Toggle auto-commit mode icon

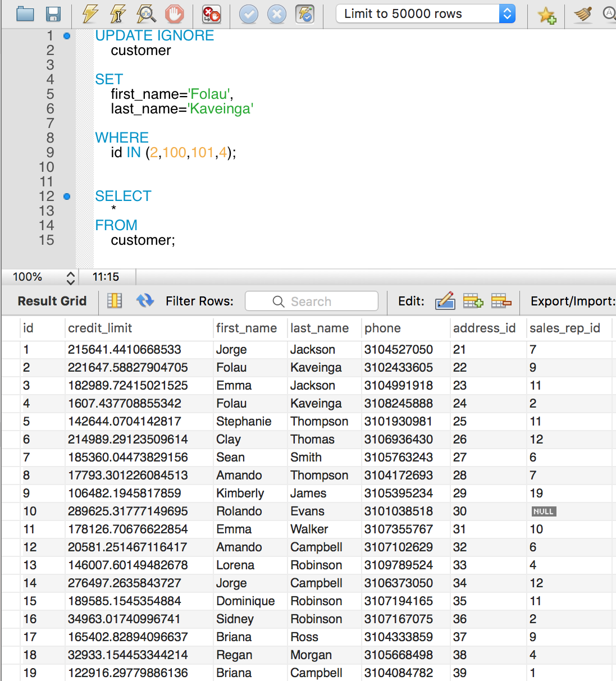(305, 14)
